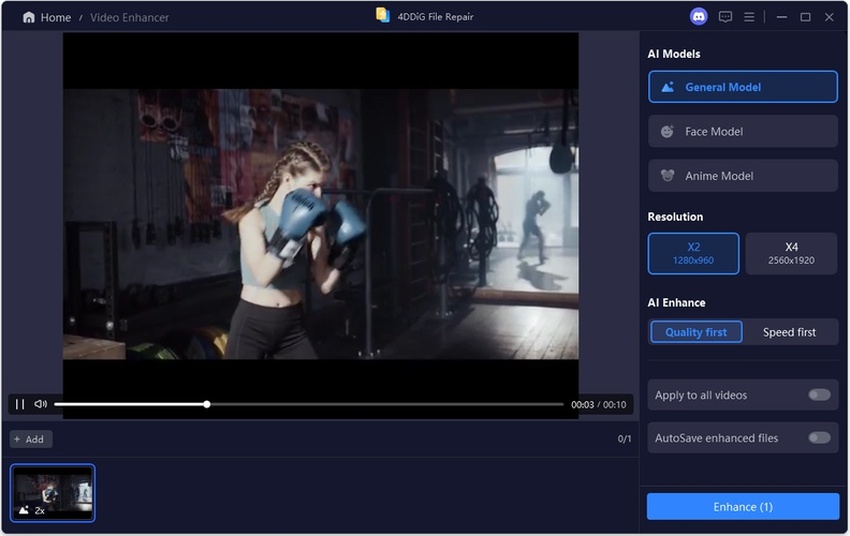
Task: Click the video preview area
Action: (x=320, y=224)
